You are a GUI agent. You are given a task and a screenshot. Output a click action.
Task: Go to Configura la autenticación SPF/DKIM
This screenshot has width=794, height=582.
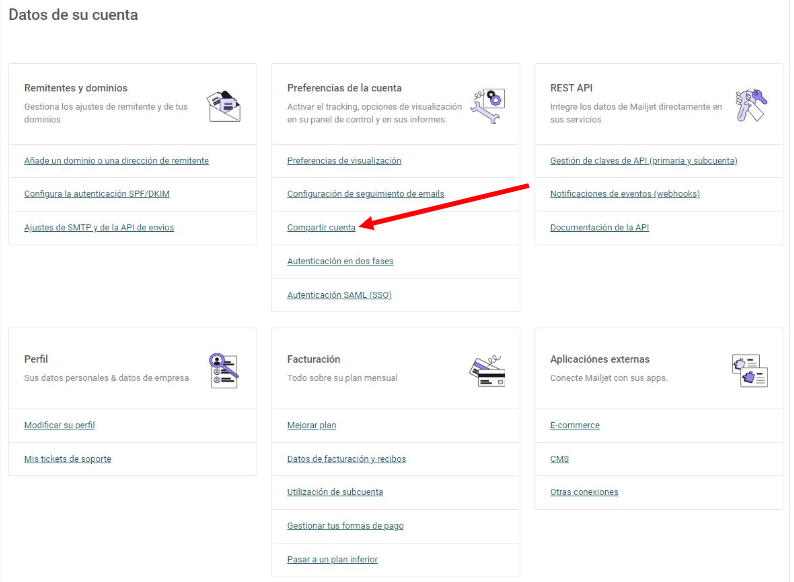tap(97, 193)
